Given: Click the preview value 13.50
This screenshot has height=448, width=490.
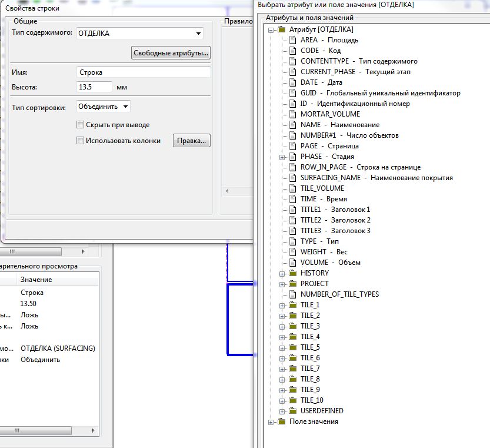Looking at the screenshot, I should pos(28,304).
